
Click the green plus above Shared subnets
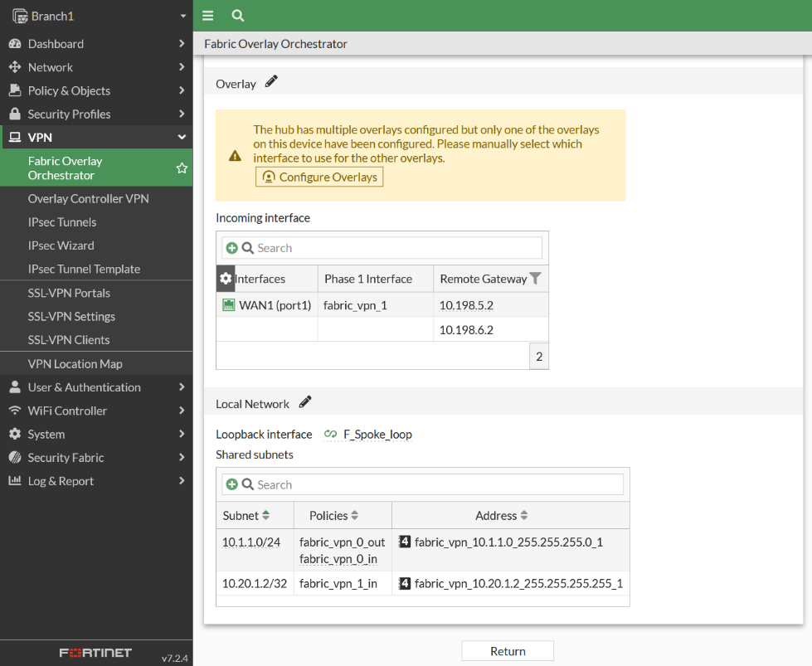tap(233, 483)
